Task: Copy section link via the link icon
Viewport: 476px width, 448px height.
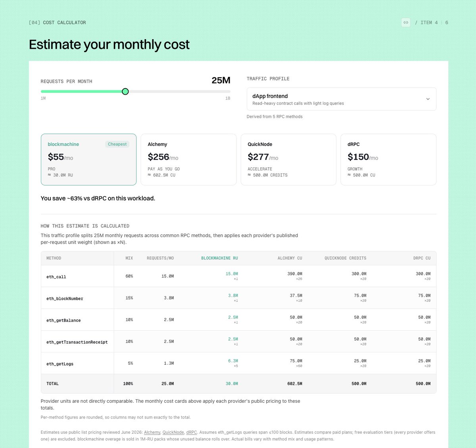Action: click(x=406, y=23)
